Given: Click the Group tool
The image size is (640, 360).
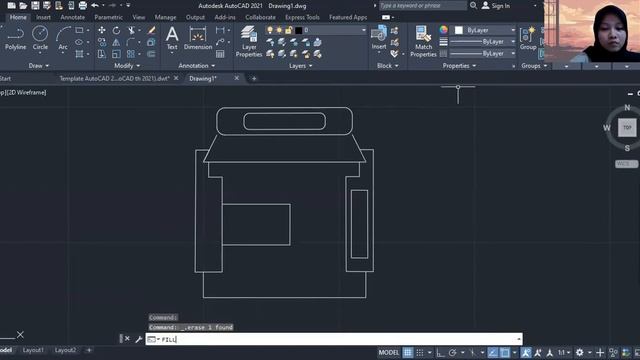Looking at the screenshot, I should (x=528, y=38).
